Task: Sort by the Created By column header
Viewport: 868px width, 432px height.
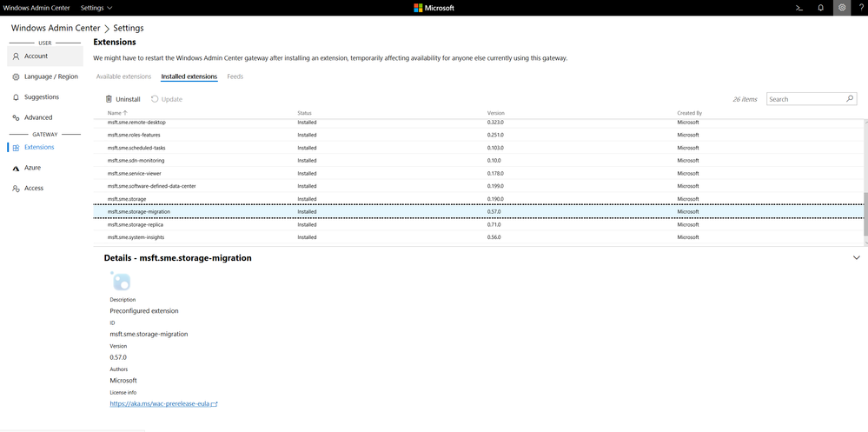Action: tap(689, 113)
